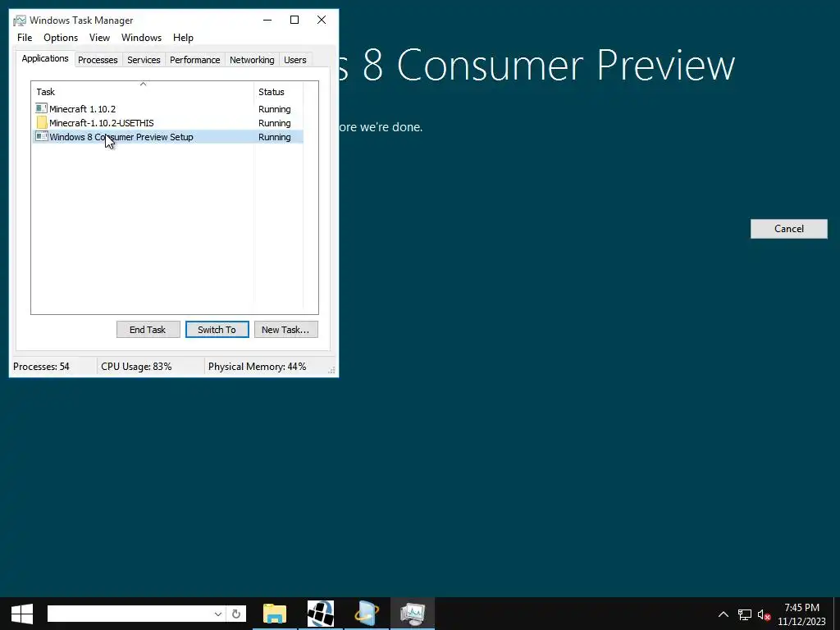Image resolution: width=840 pixels, height=630 pixels.
Task: Switch to the Networking tab
Action: point(252,60)
